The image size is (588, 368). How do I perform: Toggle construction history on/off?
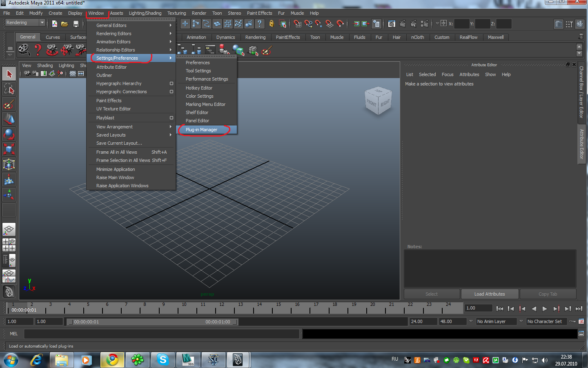376,24
